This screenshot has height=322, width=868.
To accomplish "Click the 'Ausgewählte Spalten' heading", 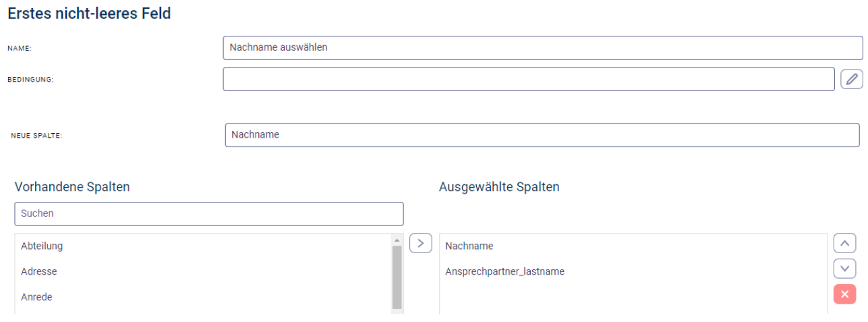I will (499, 187).
